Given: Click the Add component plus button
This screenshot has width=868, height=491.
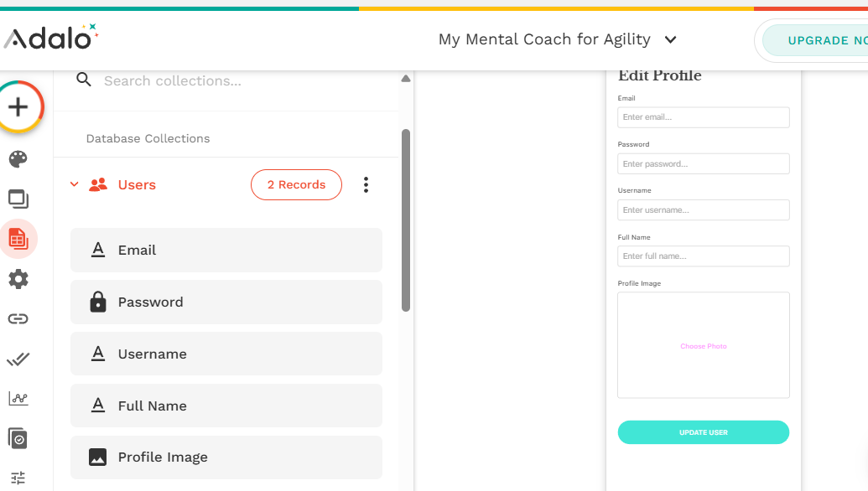Looking at the screenshot, I should [x=18, y=107].
